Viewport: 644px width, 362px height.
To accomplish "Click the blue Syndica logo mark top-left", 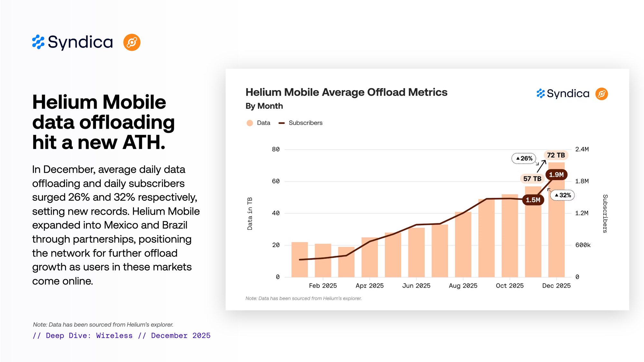I will [38, 42].
